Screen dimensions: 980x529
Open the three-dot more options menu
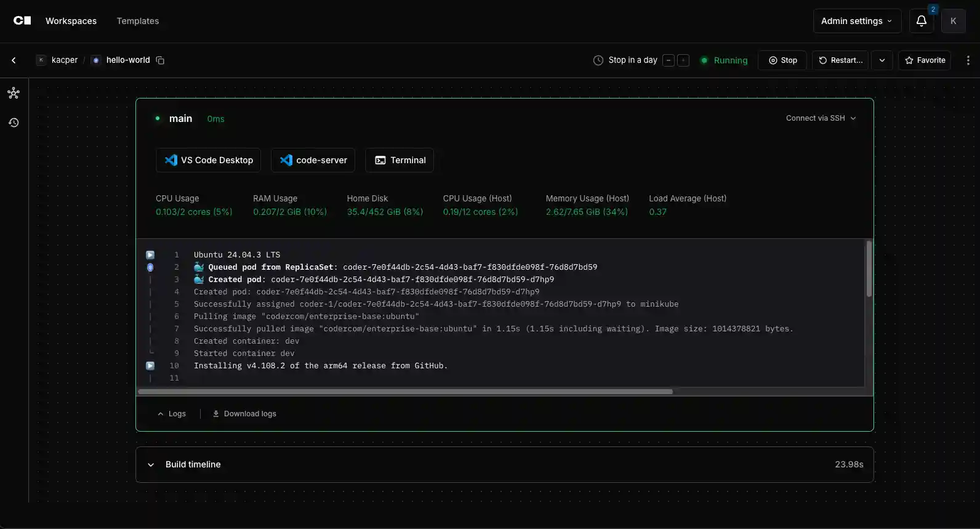[x=968, y=60]
